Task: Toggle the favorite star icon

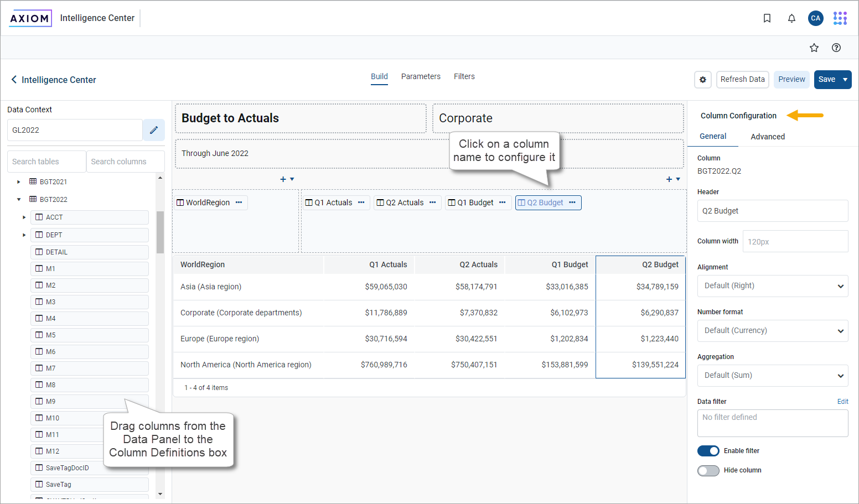Action: pyautogui.click(x=814, y=48)
